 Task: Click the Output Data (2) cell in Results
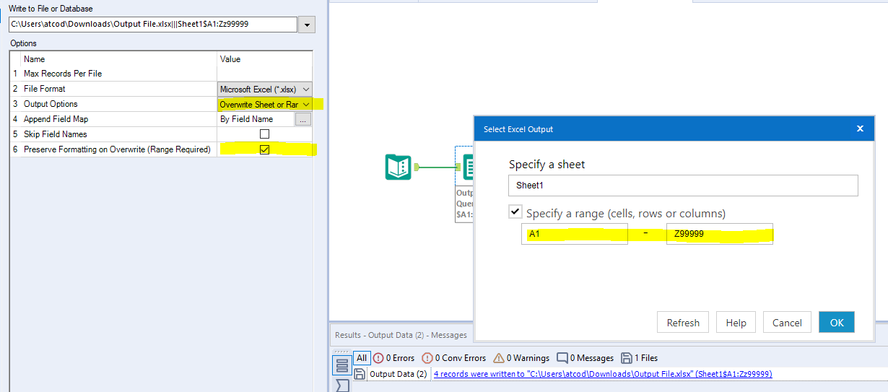(398, 374)
